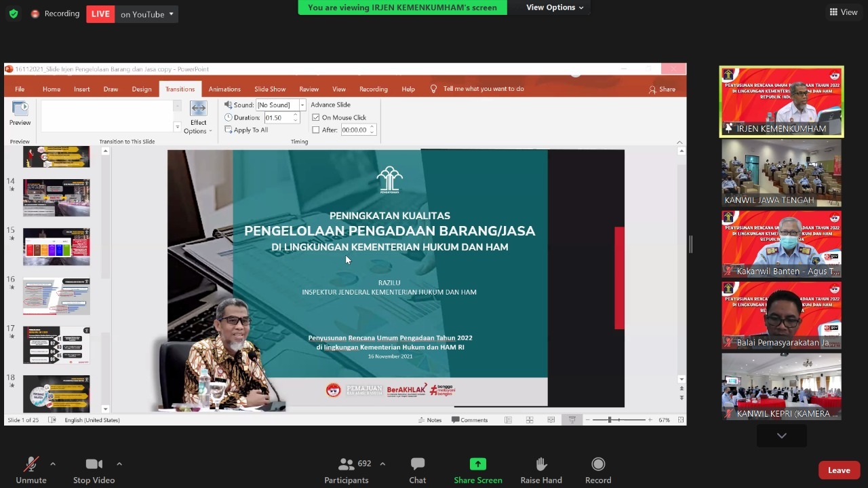Leave the meeting
This screenshot has width=868, height=488.
(x=838, y=470)
